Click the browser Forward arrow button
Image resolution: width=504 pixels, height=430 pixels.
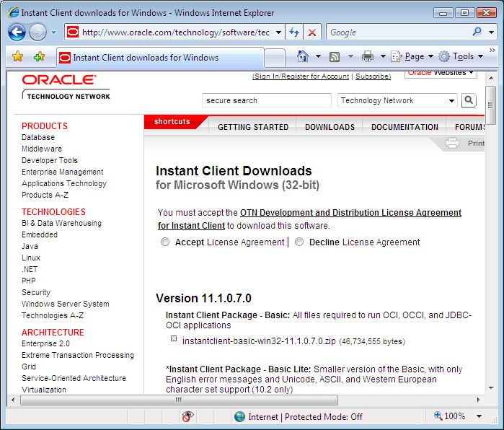point(37,32)
